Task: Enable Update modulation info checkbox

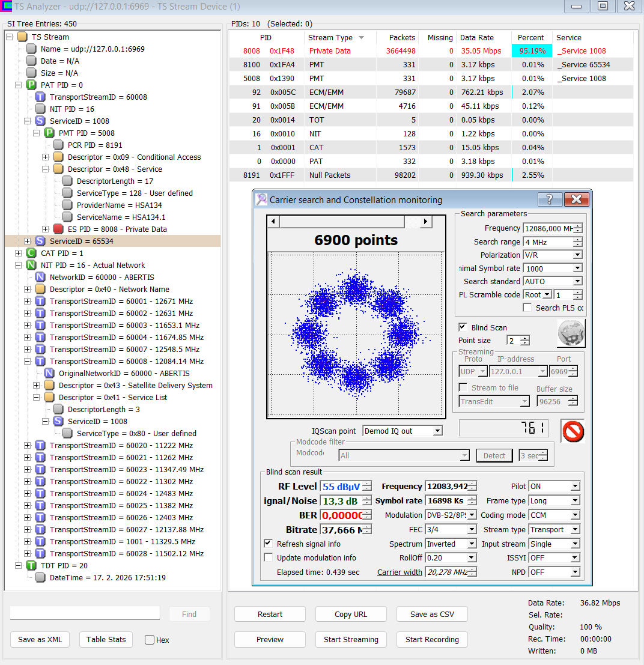Action: (x=268, y=557)
